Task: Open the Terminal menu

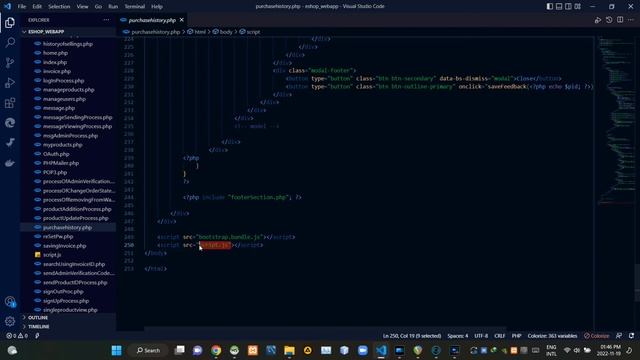Action: pos(134,7)
